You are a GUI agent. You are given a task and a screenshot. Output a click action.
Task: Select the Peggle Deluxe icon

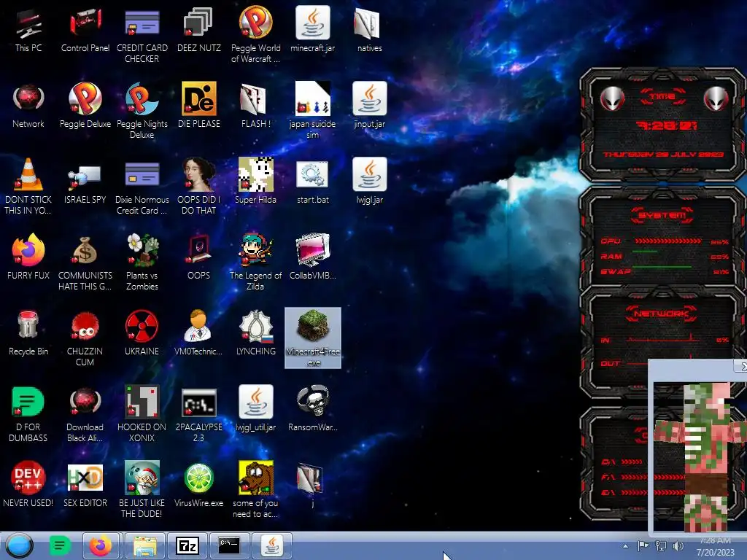click(85, 99)
